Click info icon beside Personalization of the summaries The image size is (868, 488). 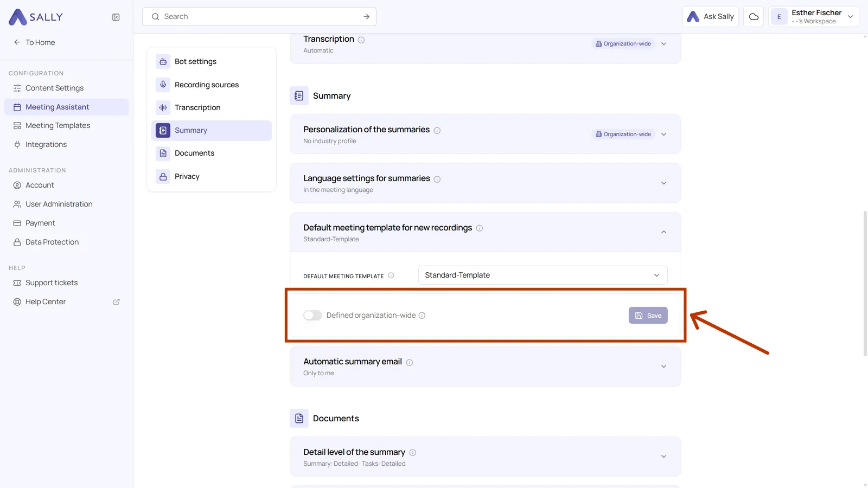[x=437, y=131]
